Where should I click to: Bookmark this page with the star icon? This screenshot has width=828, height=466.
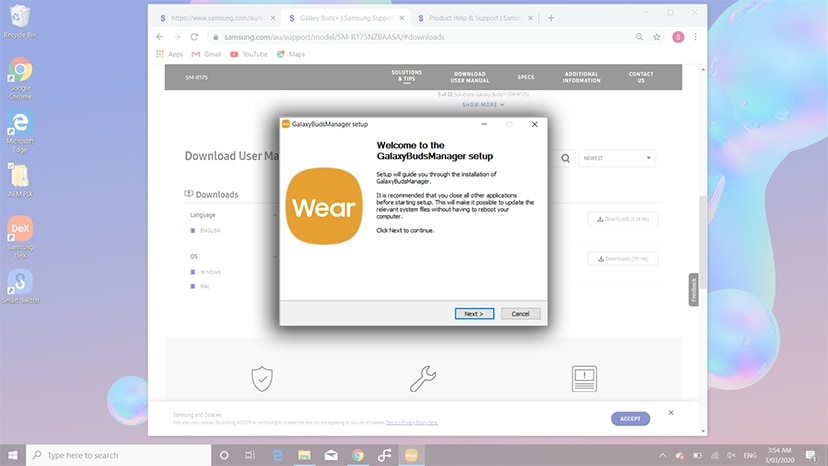click(x=657, y=37)
